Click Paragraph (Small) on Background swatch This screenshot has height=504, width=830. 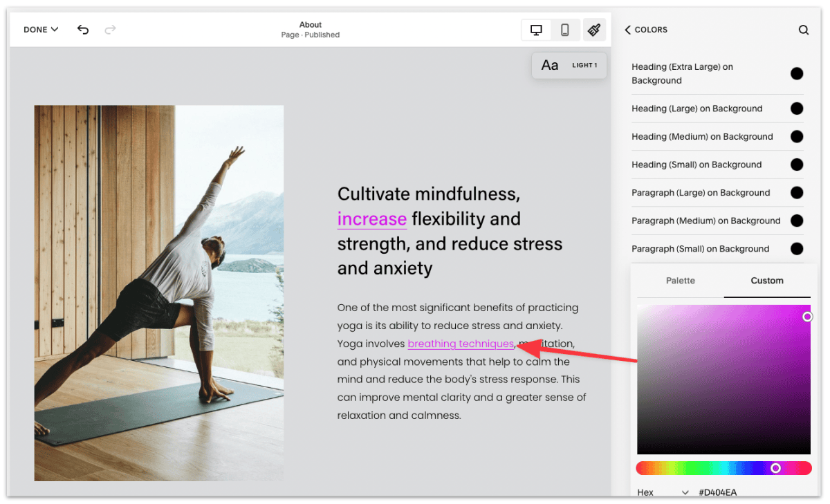click(x=797, y=249)
